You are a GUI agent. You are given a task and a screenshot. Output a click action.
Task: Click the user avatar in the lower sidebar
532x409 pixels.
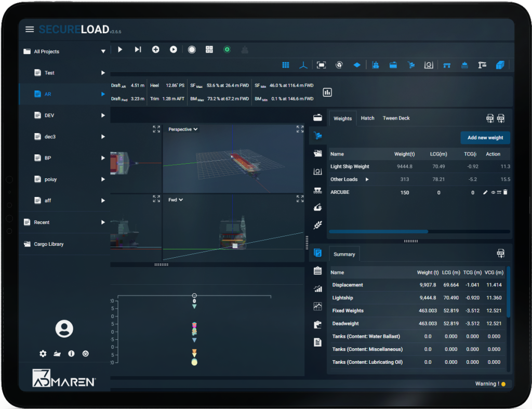[x=63, y=328]
